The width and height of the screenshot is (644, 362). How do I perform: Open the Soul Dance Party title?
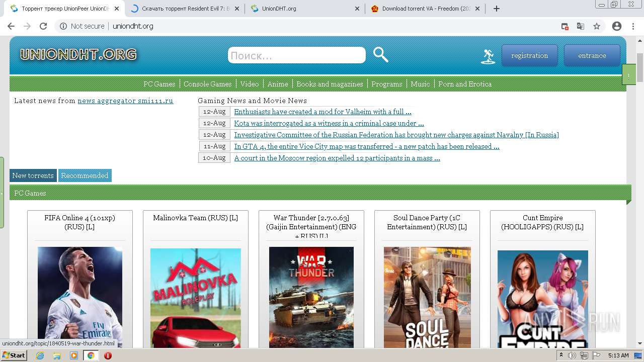coord(427,222)
